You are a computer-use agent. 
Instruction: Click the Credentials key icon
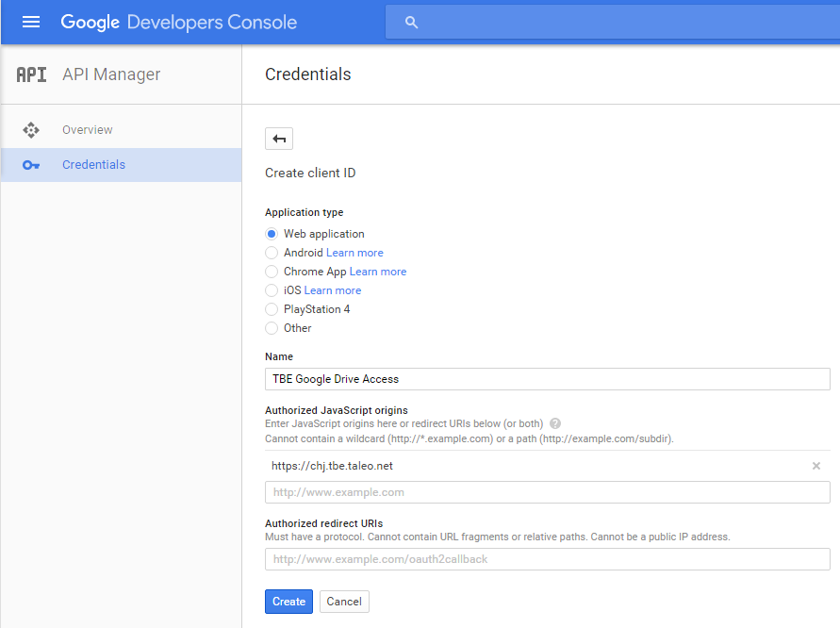31,165
